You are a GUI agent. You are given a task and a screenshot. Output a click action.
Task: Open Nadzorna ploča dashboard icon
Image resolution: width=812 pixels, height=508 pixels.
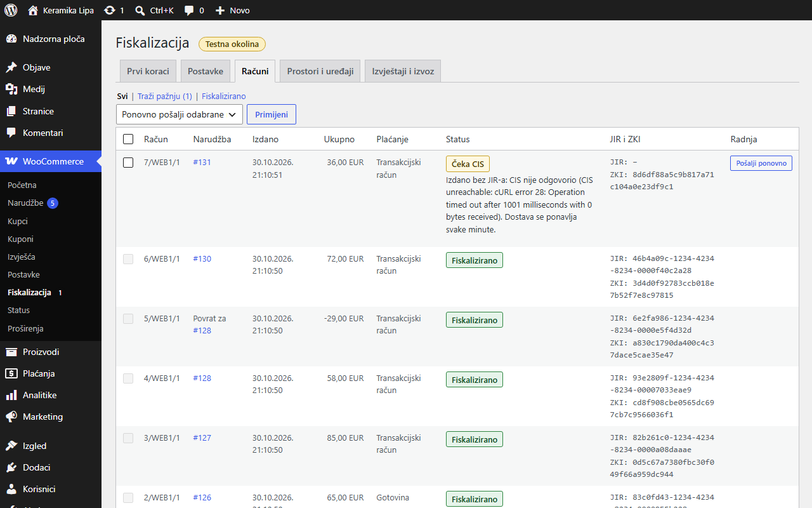pos(11,39)
